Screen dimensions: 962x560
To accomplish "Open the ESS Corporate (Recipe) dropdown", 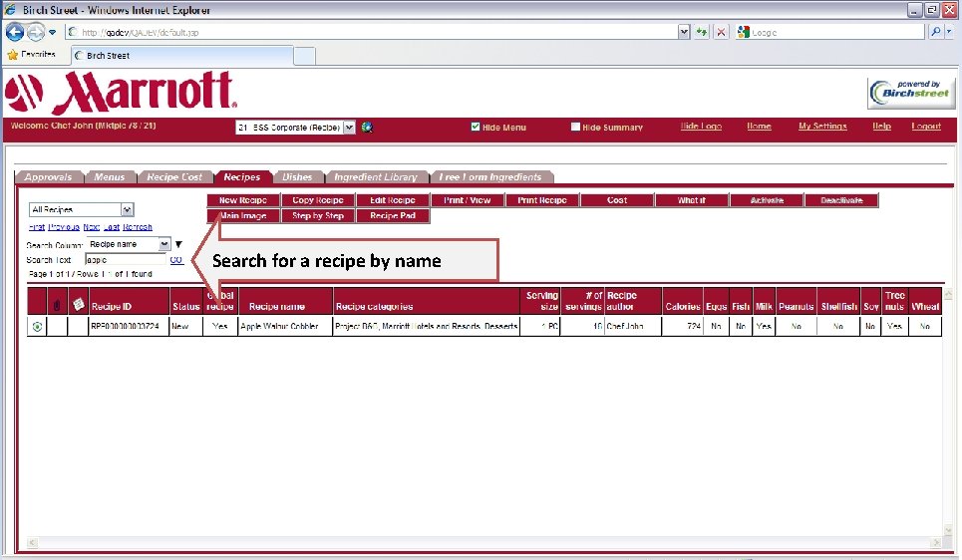I will 296,127.
